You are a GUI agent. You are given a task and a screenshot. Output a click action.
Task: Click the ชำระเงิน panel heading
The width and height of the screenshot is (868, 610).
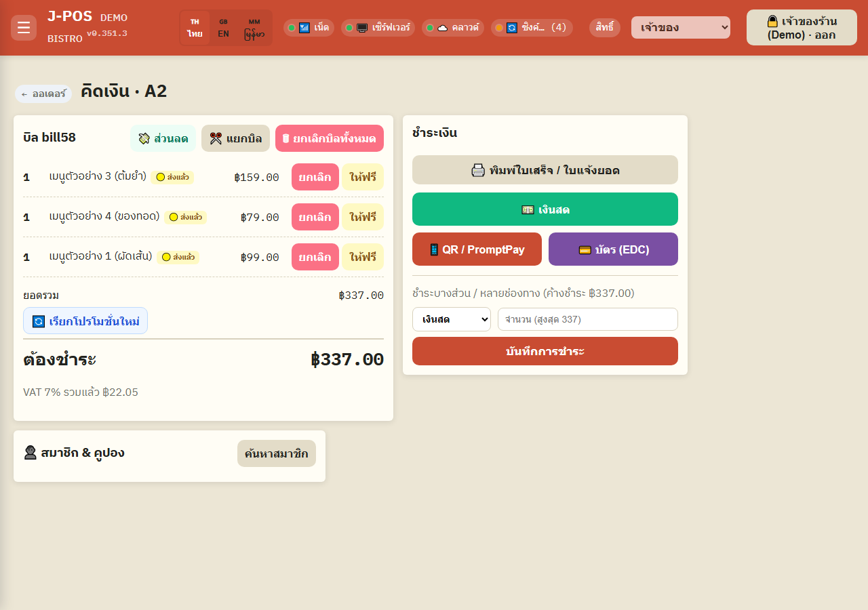tap(435, 133)
